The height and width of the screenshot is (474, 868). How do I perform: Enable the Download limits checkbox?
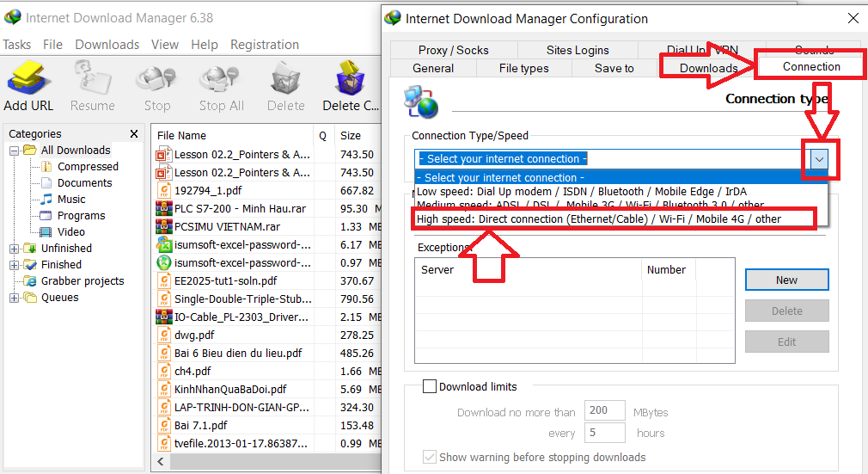point(430,386)
